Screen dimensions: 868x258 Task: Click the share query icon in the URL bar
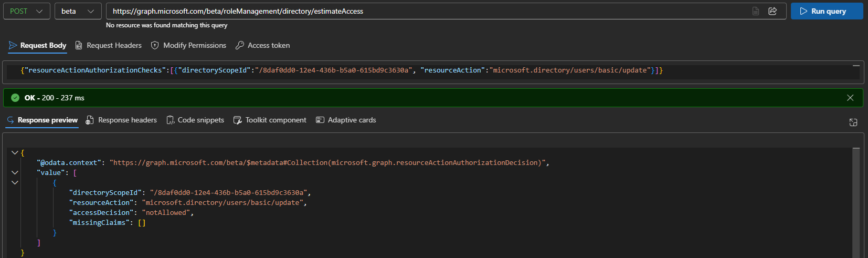point(772,11)
